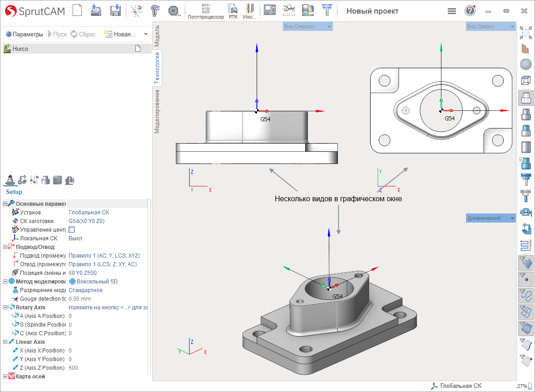535x392 pixels.
Task: Toggle the Управление центр checkbox
Action: pos(72,229)
